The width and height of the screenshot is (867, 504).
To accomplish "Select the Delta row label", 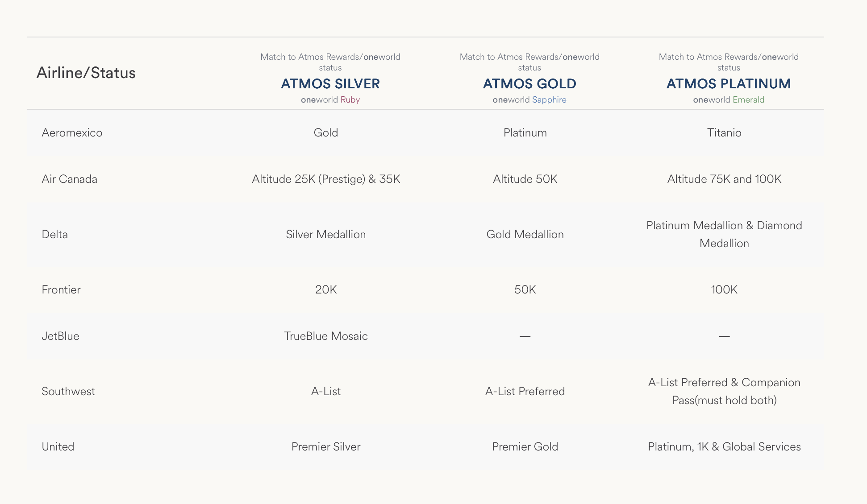I will (x=54, y=234).
